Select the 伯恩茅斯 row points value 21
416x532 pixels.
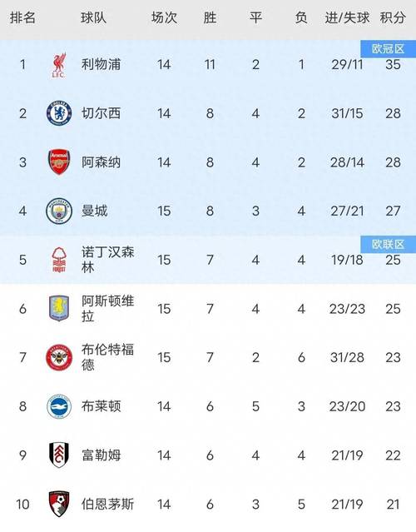point(393,505)
